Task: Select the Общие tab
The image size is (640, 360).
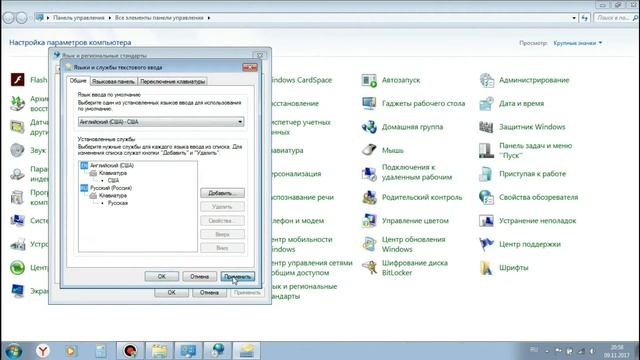Action: click(78, 81)
